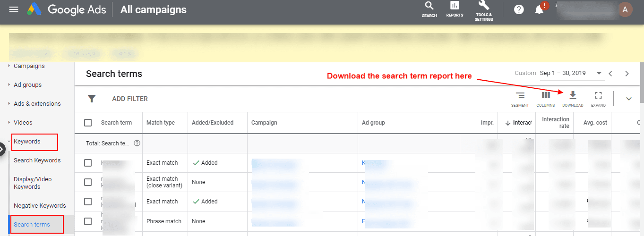Go to the previous date range
This screenshot has height=236, width=644.
pos(610,74)
